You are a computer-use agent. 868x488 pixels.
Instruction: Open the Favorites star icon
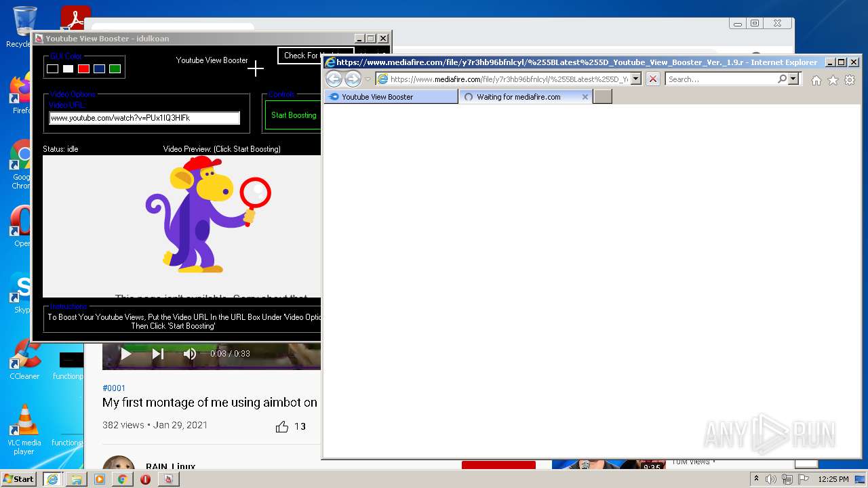pos(833,80)
